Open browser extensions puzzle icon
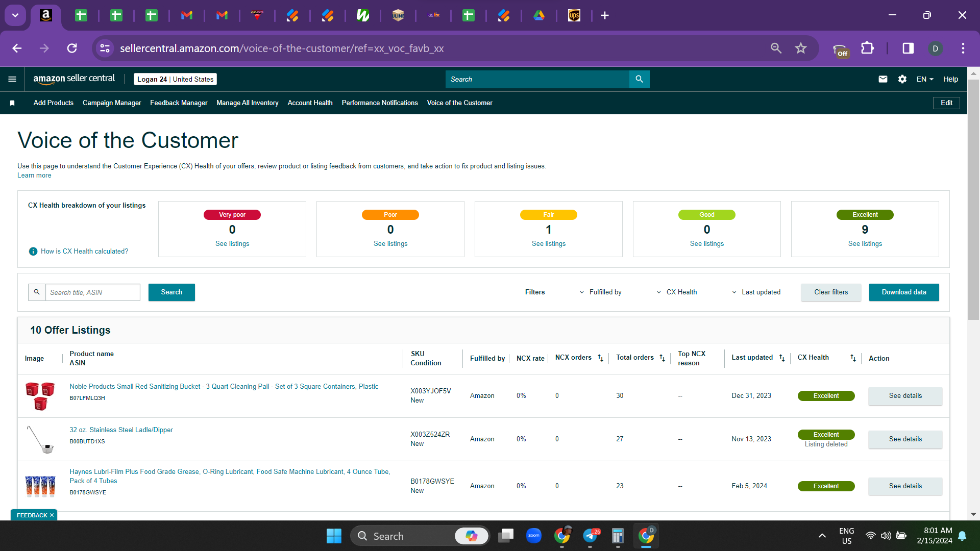This screenshot has width=980, height=551. pos(867,48)
